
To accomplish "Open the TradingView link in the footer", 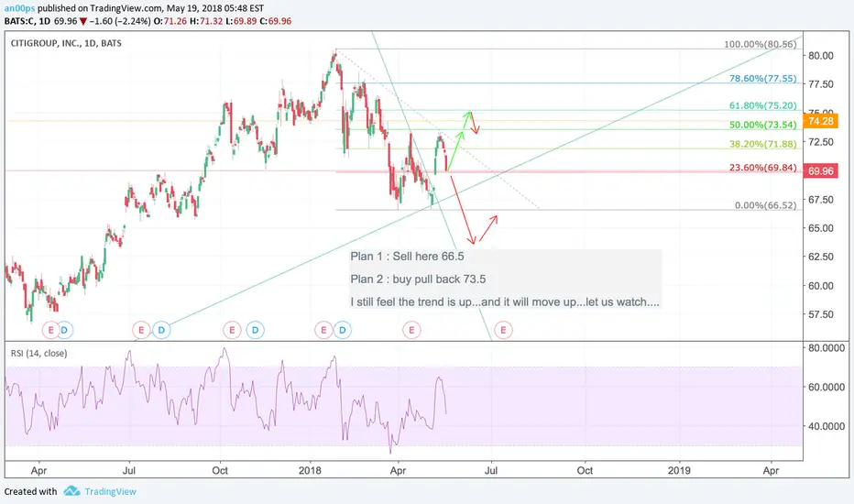I will 111,491.
